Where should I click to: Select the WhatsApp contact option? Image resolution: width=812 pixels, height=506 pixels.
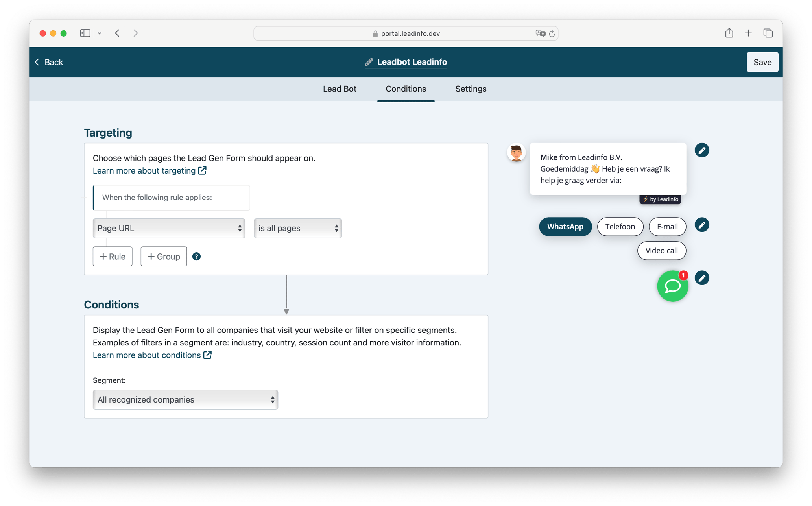(x=565, y=227)
